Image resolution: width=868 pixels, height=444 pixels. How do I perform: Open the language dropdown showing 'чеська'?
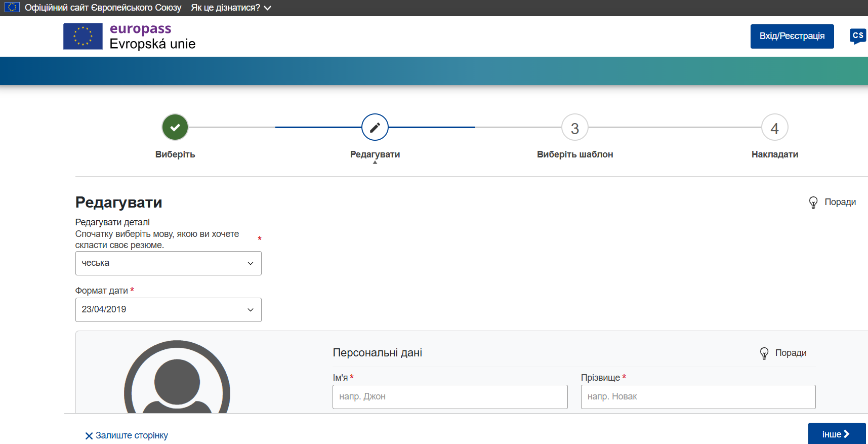click(x=168, y=263)
